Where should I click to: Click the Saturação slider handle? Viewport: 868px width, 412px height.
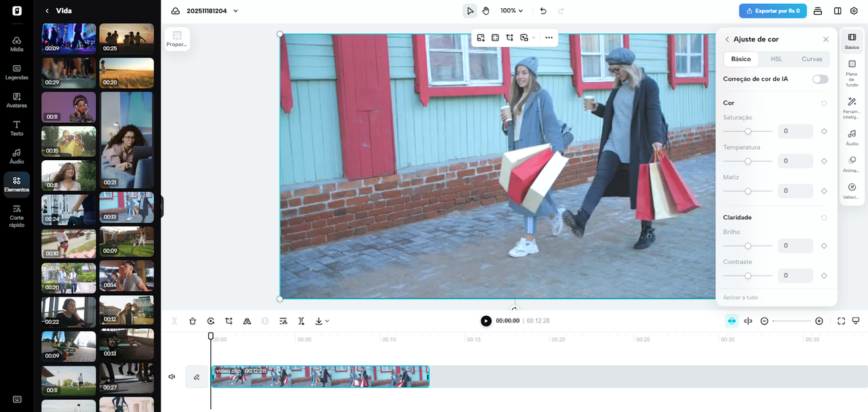(748, 131)
